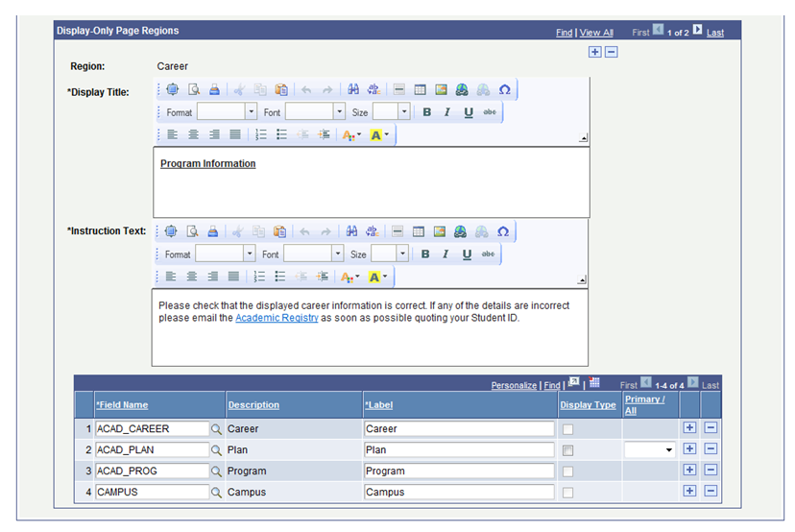Screen dimensions: 795x532
Task: Open Format dropdown in Display Title toolbar
Action: (251, 111)
